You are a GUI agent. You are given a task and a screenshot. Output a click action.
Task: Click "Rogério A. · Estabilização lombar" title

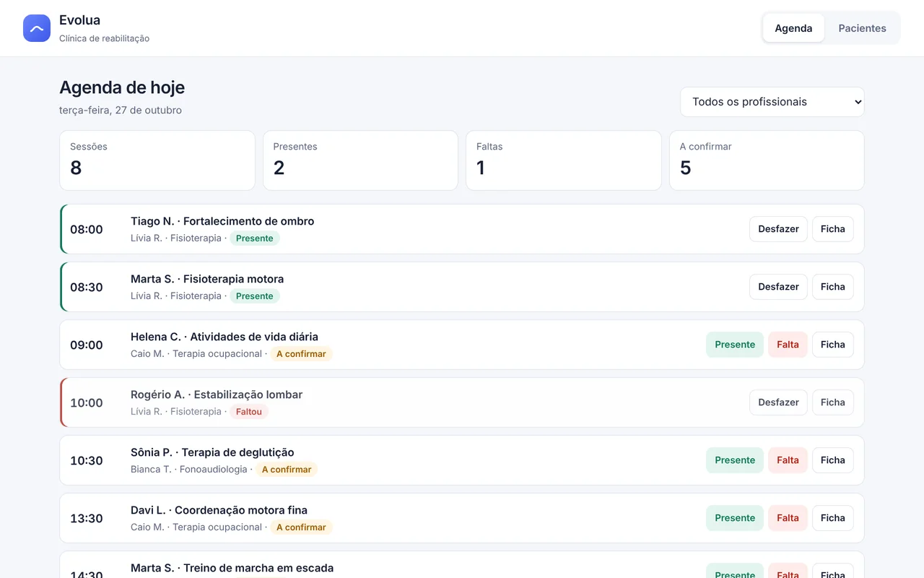[x=217, y=394]
